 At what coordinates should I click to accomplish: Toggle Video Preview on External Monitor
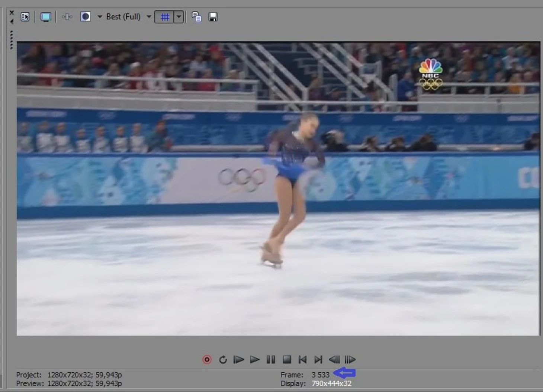tap(46, 17)
